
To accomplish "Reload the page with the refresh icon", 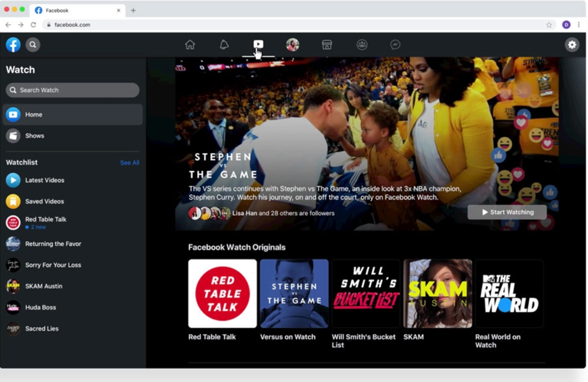I will pyautogui.click(x=34, y=25).
